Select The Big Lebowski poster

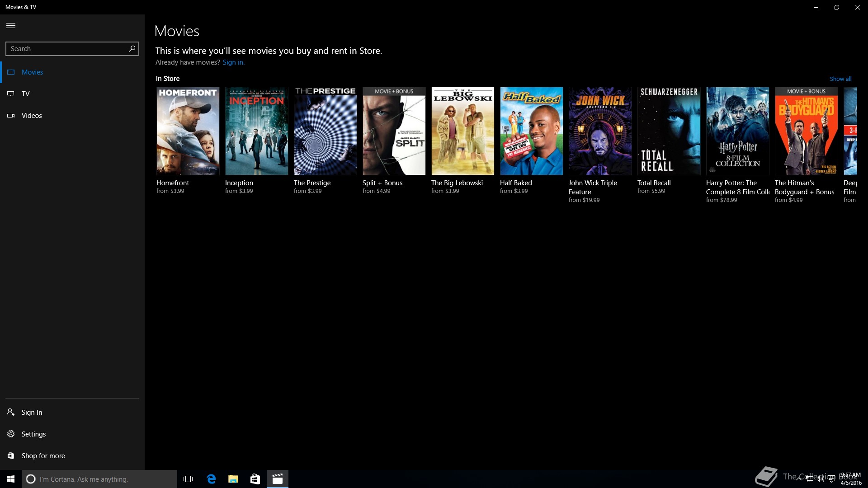pos(462,131)
